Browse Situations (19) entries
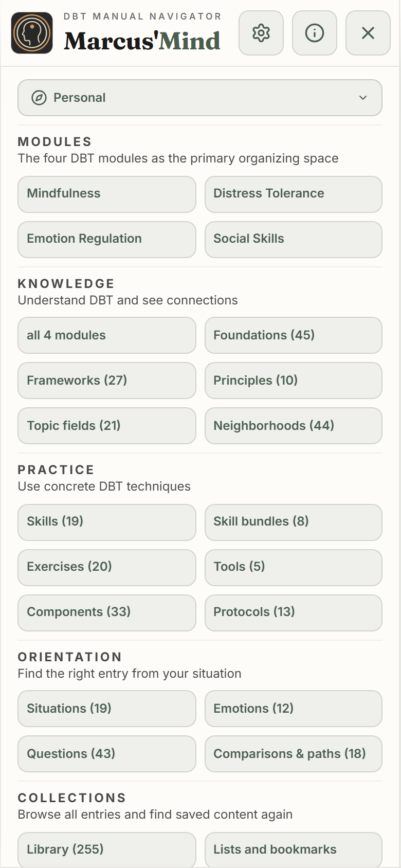Image resolution: width=401 pixels, height=868 pixels. pyautogui.click(x=107, y=709)
